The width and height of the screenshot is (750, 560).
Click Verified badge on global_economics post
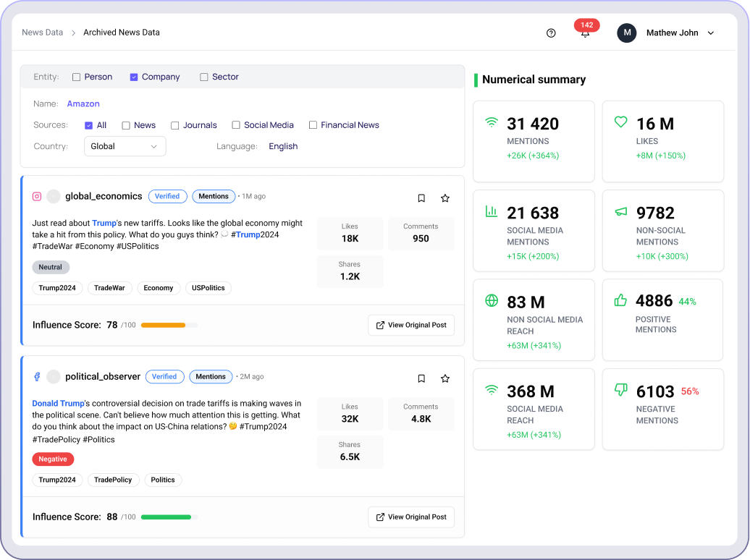(167, 197)
